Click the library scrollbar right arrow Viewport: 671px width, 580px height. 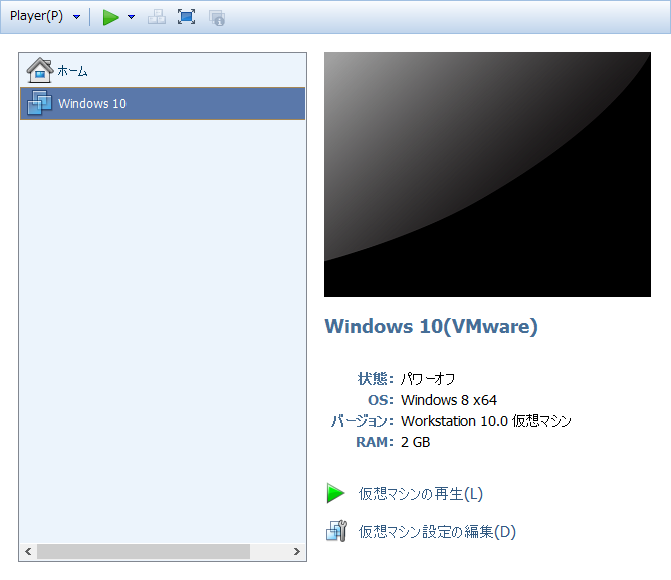(x=297, y=551)
